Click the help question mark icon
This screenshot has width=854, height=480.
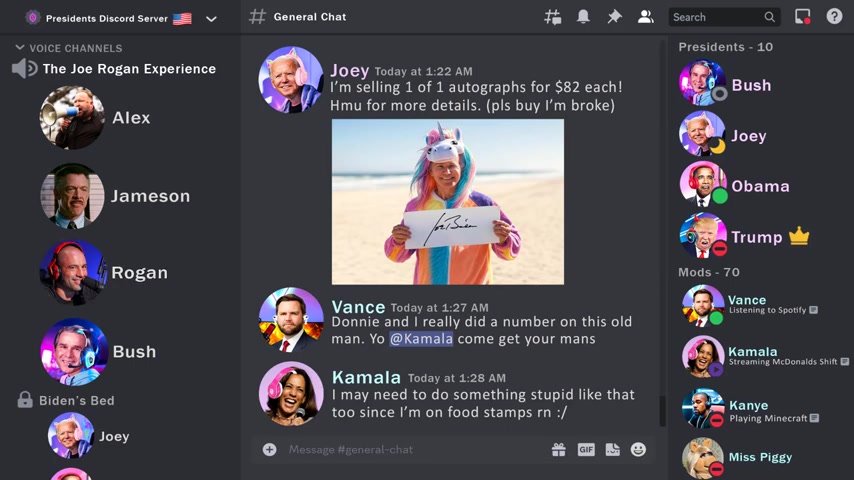point(834,16)
